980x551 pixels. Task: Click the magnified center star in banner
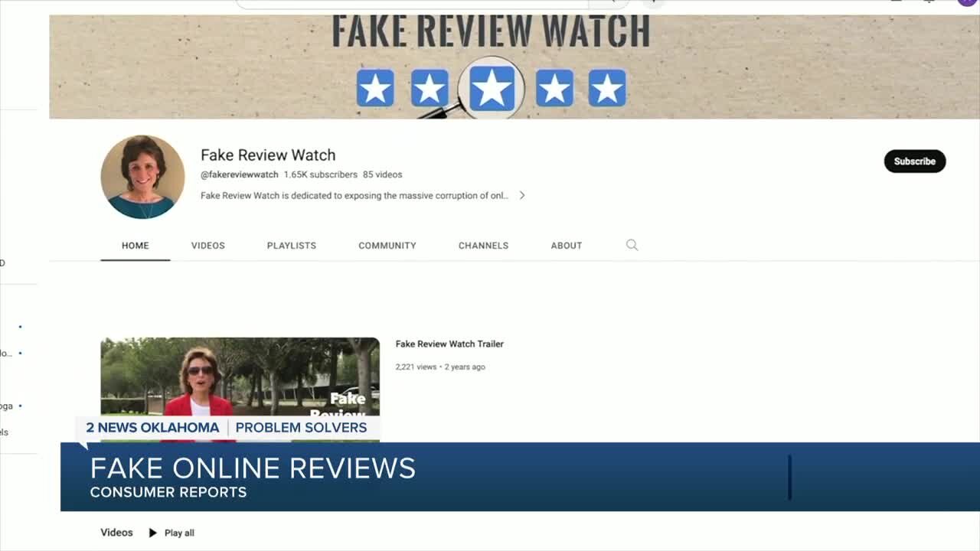coord(492,88)
